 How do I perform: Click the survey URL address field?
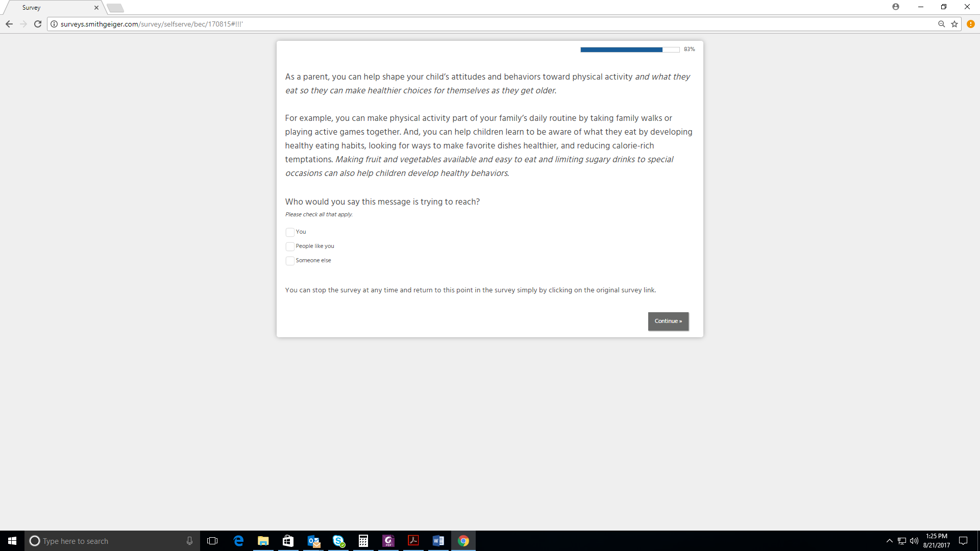[x=357, y=24]
